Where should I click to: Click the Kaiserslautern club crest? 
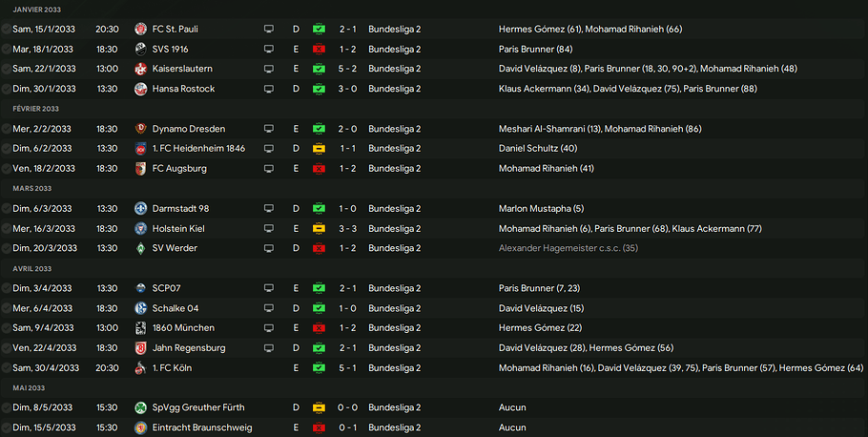(140, 69)
